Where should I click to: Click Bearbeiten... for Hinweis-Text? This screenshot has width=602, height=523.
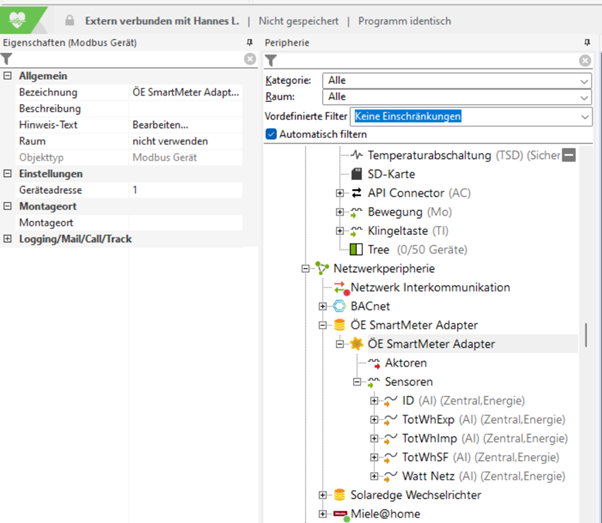(160, 125)
